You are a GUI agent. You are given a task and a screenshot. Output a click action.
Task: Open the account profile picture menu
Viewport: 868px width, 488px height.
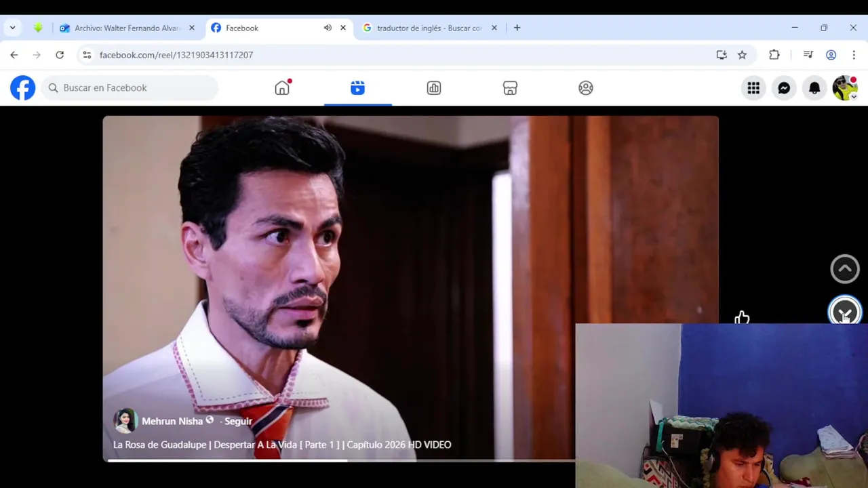pyautogui.click(x=845, y=88)
